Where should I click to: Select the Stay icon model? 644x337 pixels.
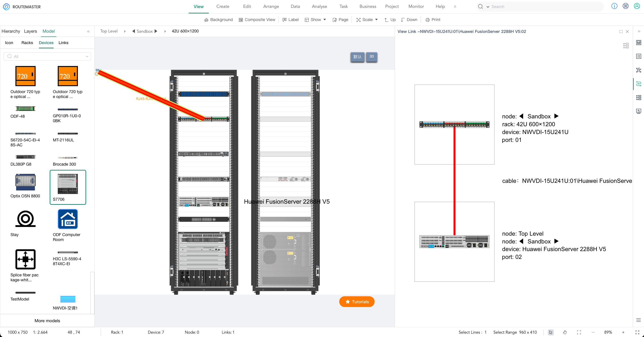25,224
